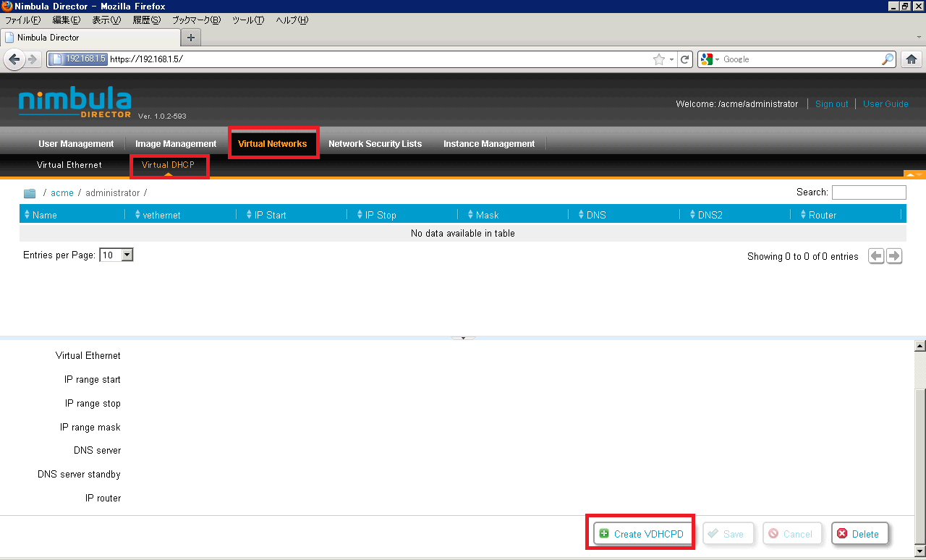The image size is (926, 560).
Task: Open the ヘルプ(H) menu
Action: [x=292, y=20]
